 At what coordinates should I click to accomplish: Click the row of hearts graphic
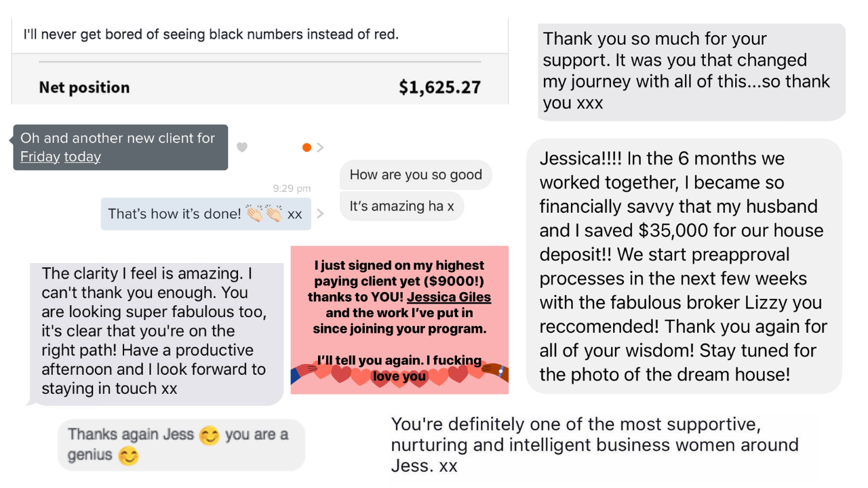[x=399, y=373]
